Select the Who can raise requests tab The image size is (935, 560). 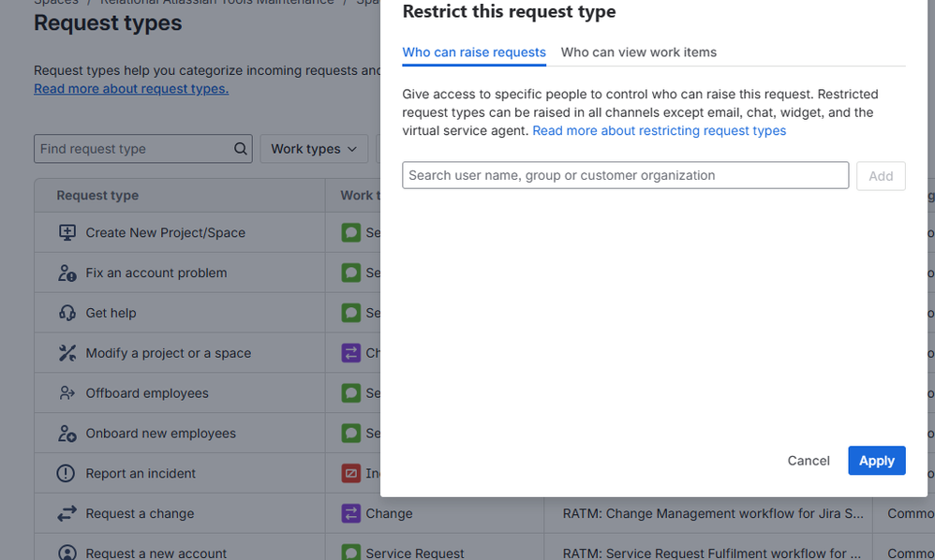(x=474, y=52)
